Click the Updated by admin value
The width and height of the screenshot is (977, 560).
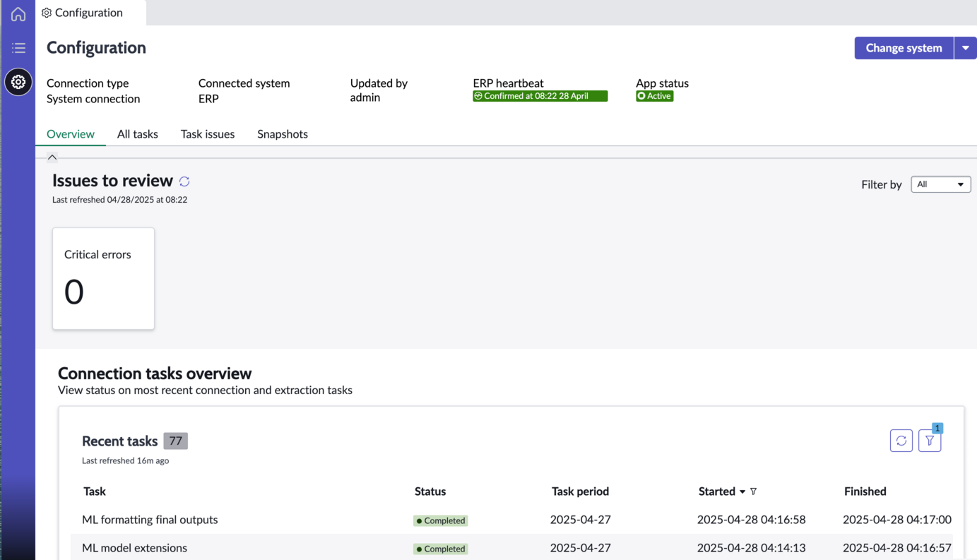point(365,97)
